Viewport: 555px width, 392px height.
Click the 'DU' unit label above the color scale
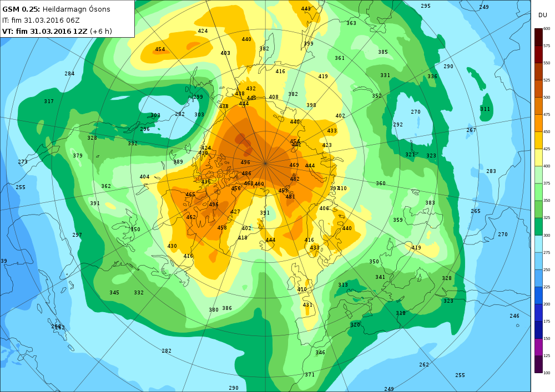pos(543,15)
